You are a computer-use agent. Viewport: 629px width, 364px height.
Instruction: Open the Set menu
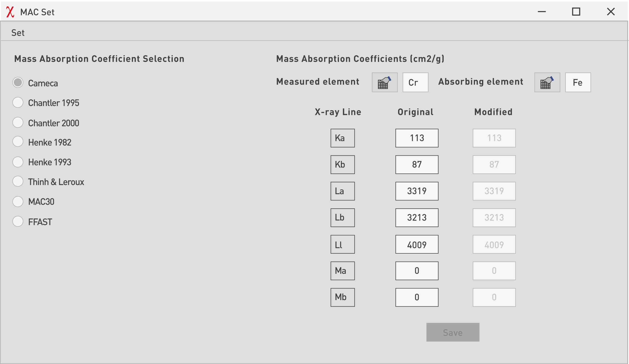18,33
